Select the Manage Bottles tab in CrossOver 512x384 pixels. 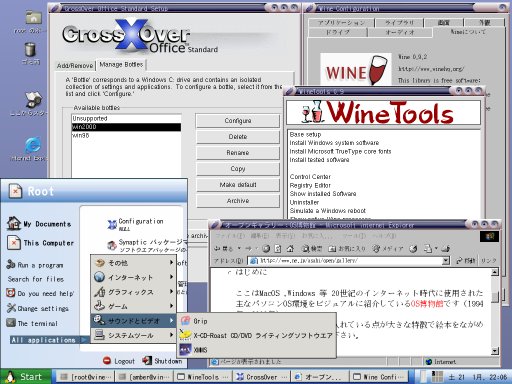coord(121,64)
